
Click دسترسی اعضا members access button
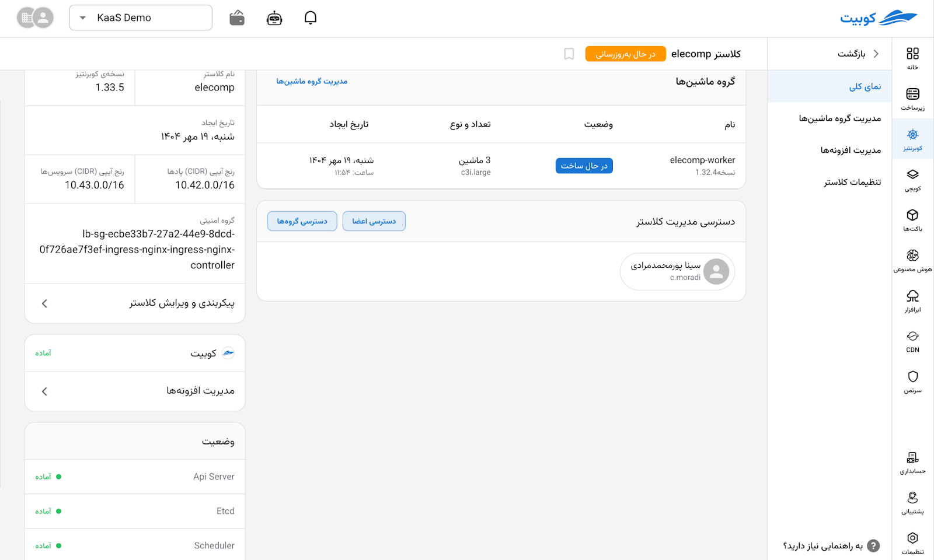(x=374, y=221)
